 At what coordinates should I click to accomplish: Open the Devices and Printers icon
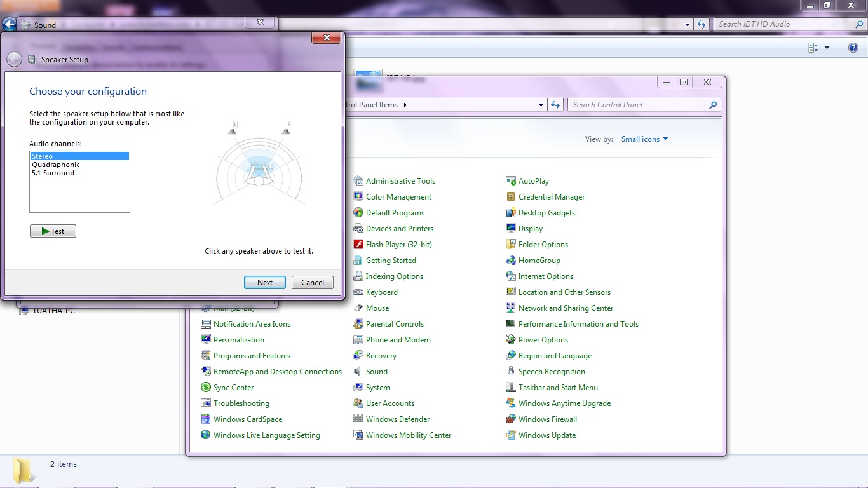click(358, 229)
